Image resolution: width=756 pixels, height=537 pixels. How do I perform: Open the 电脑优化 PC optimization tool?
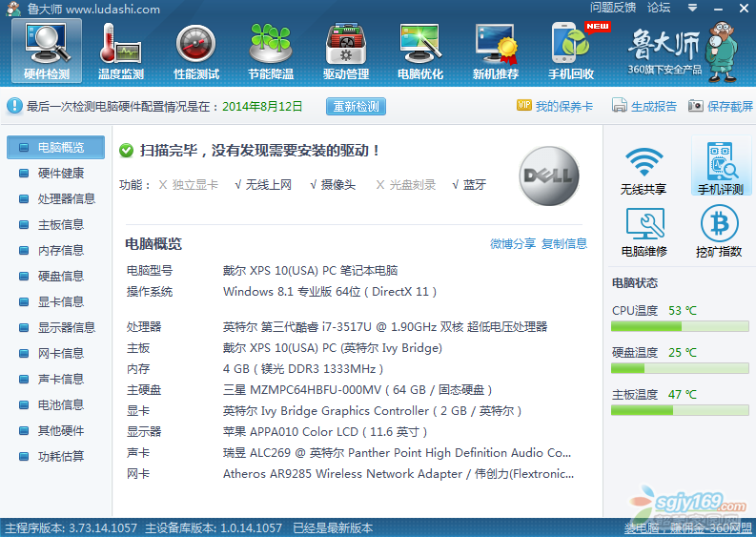(x=420, y=52)
